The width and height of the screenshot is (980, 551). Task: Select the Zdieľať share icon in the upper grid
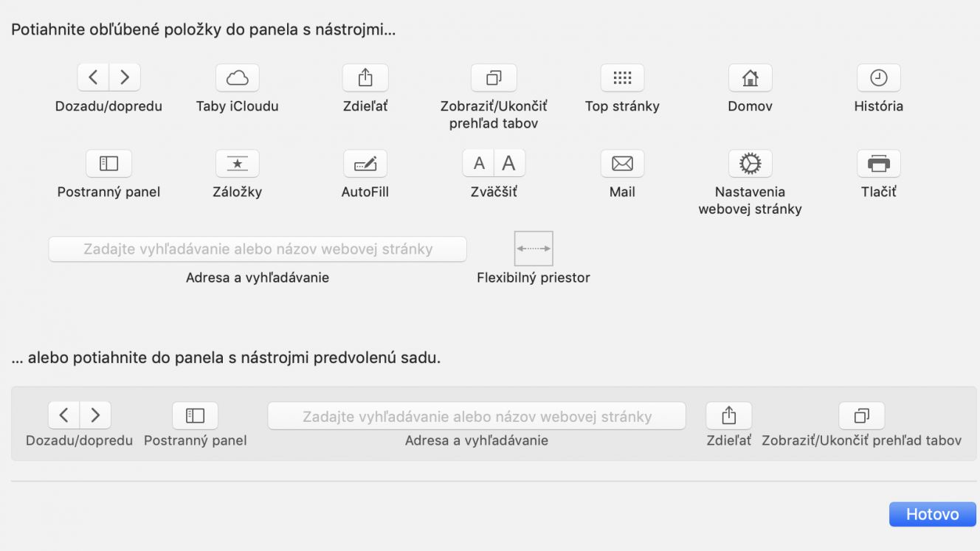(365, 77)
